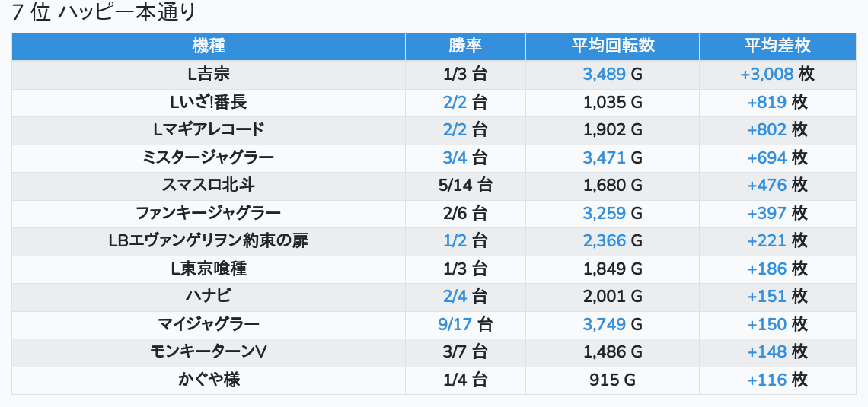Viewport: 868px width, 407px height.
Task: Select the スマスロ北斗 row
Action: (434, 186)
